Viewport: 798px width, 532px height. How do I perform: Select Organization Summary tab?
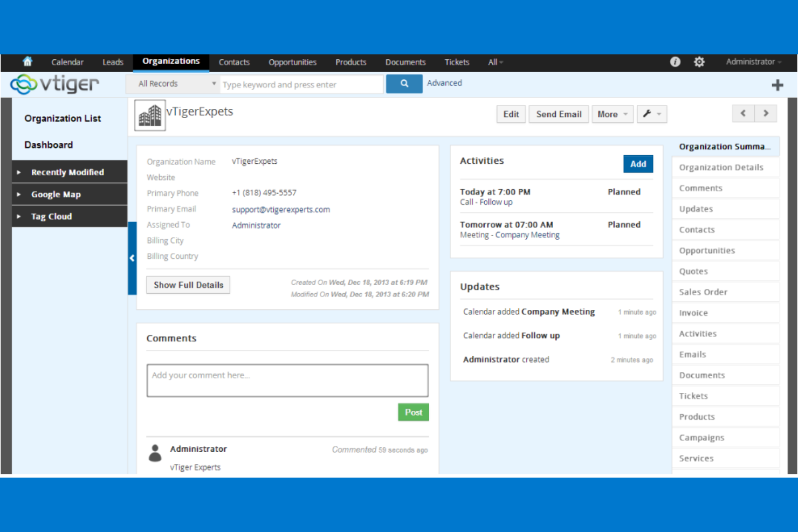coord(726,146)
